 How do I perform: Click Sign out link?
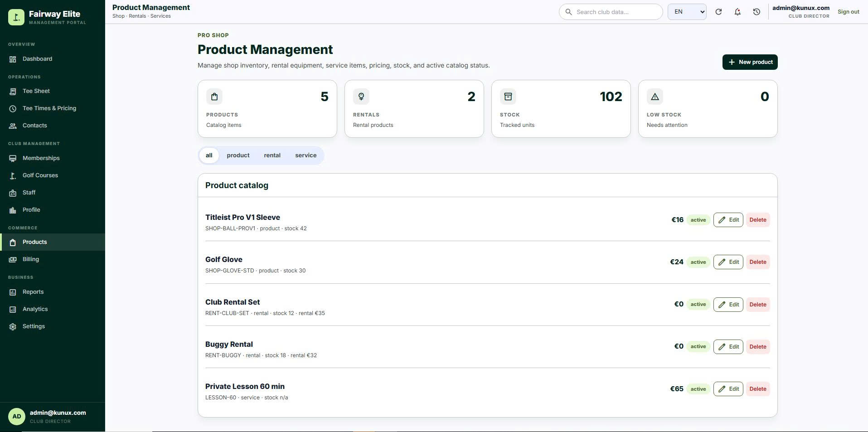click(849, 12)
